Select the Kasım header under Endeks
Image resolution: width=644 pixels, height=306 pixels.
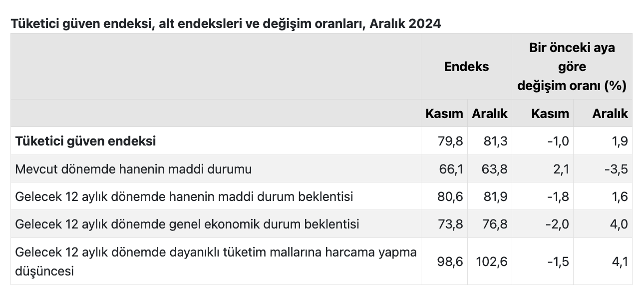(444, 113)
